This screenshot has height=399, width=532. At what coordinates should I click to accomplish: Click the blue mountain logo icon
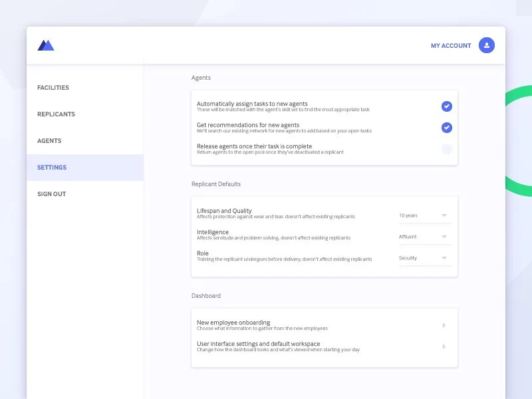45,45
